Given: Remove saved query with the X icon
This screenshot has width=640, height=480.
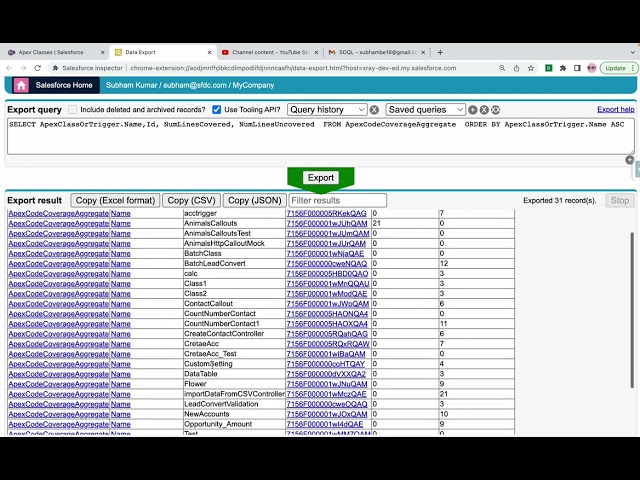Looking at the screenshot, I should click(x=484, y=110).
